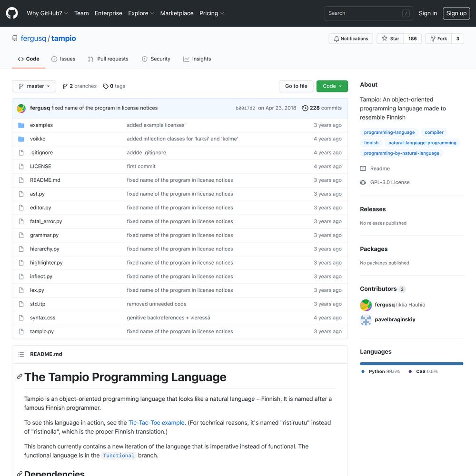476x476 pixels.
Task: Click the voikko folder icon
Action: click(x=21, y=139)
